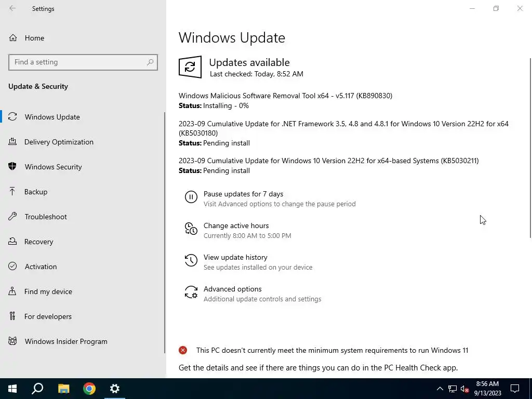Click the Delivery Optimization icon

pos(12,141)
